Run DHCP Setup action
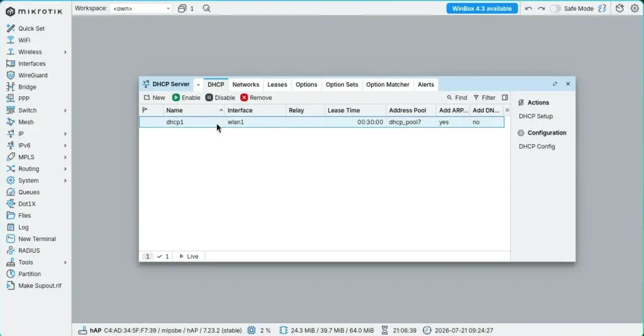This screenshot has height=336, width=644. (536, 116)
